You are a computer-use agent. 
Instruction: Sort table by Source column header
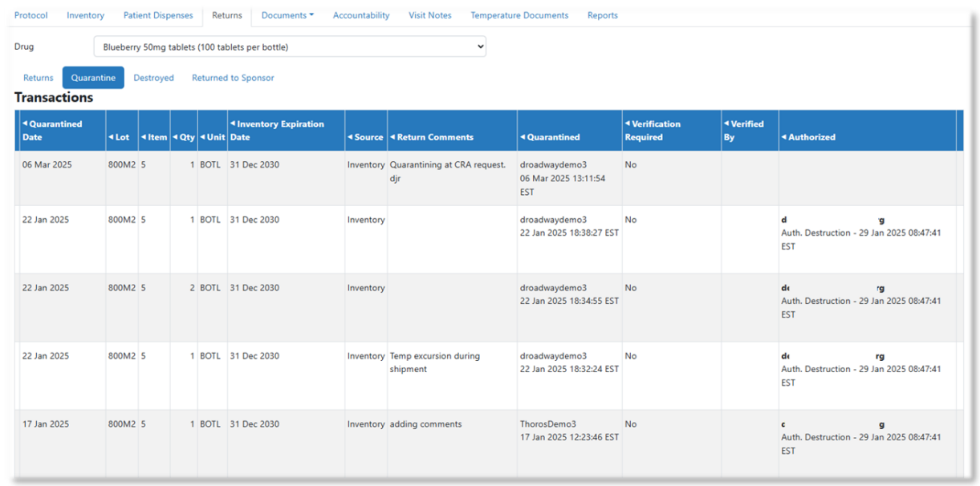pyautogui.click(x=366, y=137)
